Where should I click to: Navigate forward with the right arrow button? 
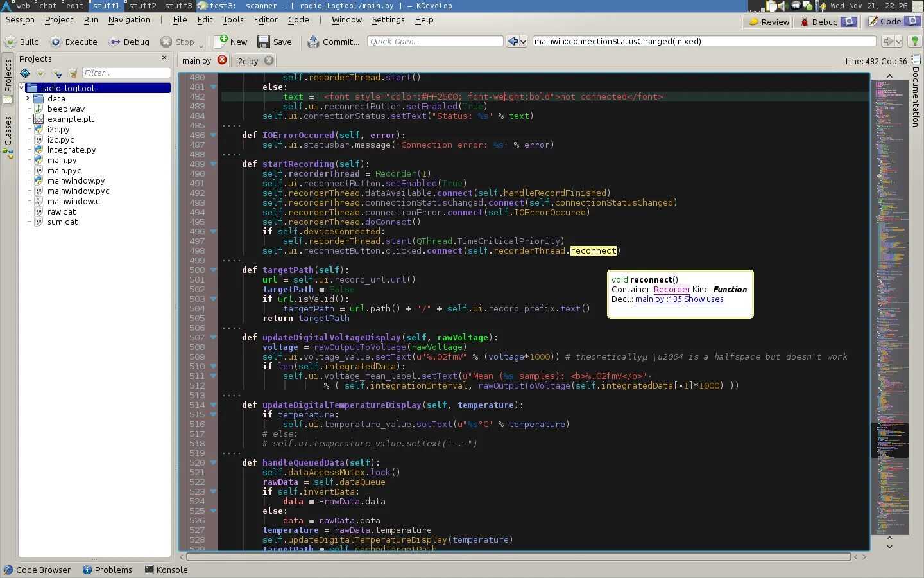[888, 41]
